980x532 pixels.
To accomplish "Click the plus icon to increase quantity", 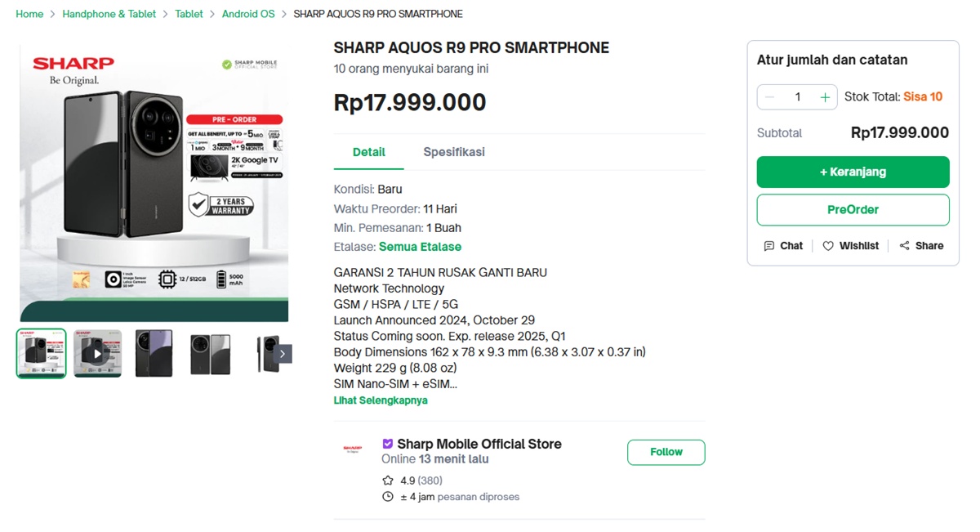I will point(825,96).
